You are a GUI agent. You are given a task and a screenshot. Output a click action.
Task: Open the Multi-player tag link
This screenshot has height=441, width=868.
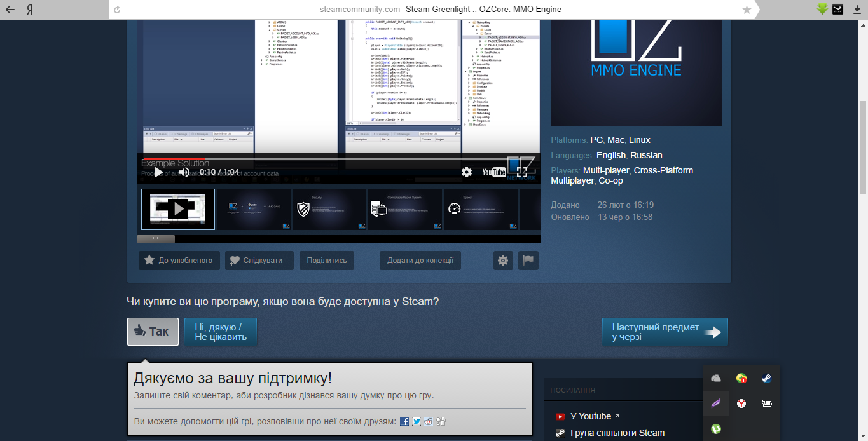(606, 170)
